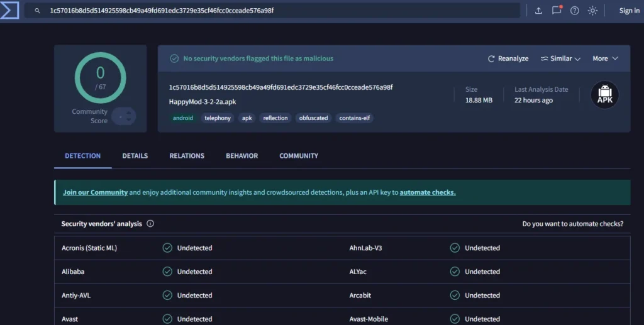Click Reanalyze button
The width and height of the screenshot is (644, 325).
pos(508,58)
